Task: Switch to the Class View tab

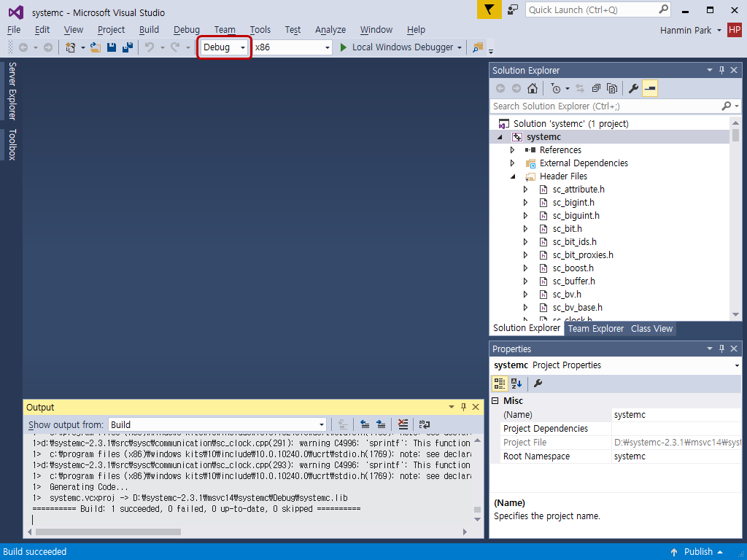Action: (x=651, y=328)
